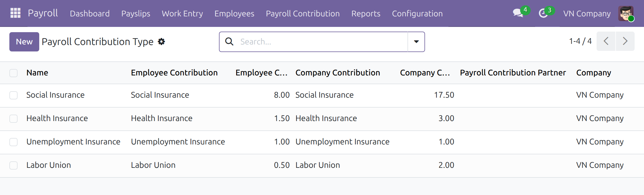
Task: Click VN Company in Social Insurance row
Action: click(600, 95)
